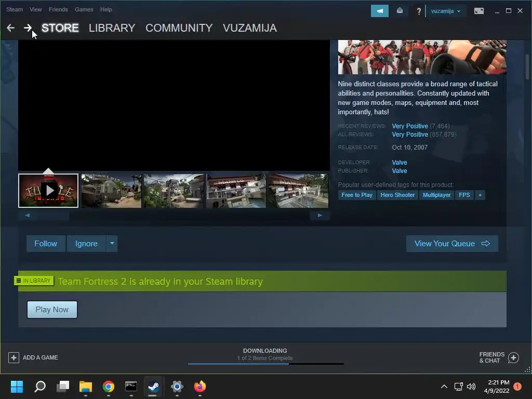Click the page's vertical scrollbar
The width and height of the screenshot is (532, 399).
coord(527,67)
